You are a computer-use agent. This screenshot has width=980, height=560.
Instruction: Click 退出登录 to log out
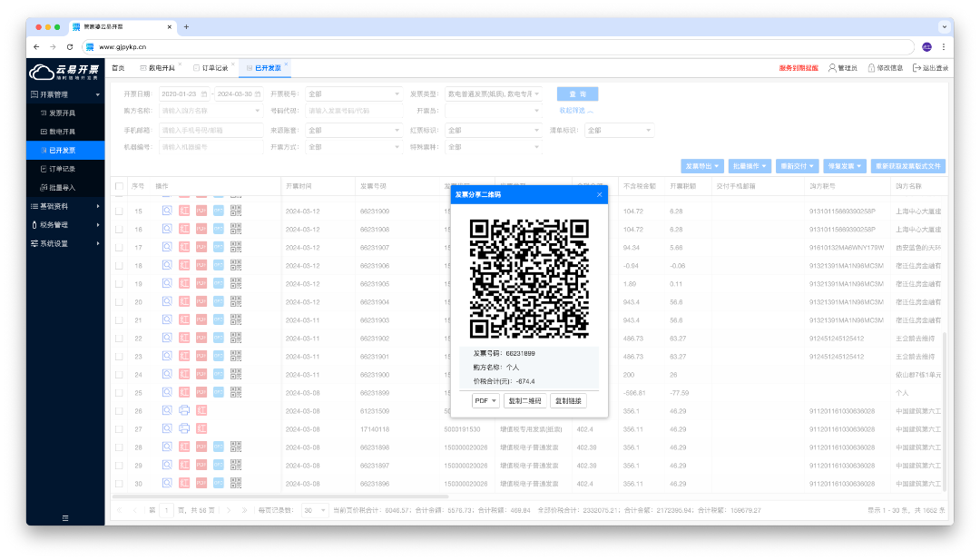931,67
